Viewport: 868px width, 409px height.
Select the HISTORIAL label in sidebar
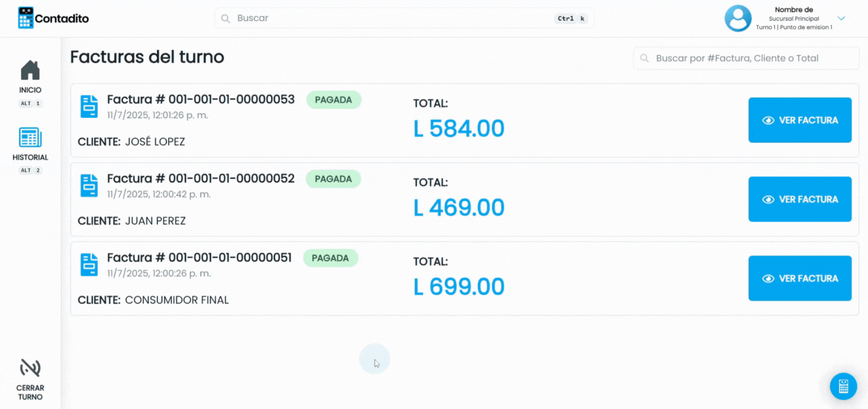click(x=30, y=157)
